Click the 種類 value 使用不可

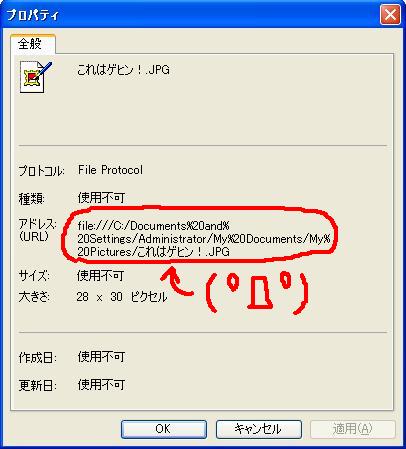[x=101, y=198]
